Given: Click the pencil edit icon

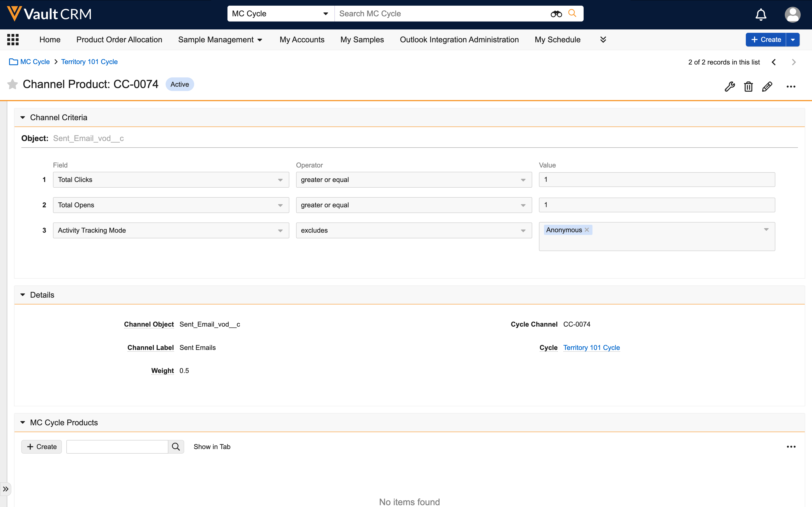Looking at the screenshot, I should pos(767,86).
